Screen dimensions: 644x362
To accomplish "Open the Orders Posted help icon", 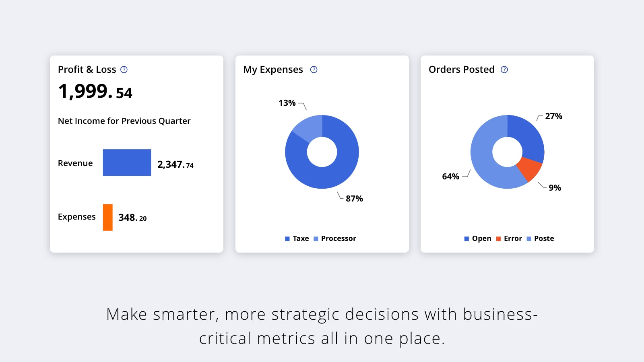I will tap(504, 70).
